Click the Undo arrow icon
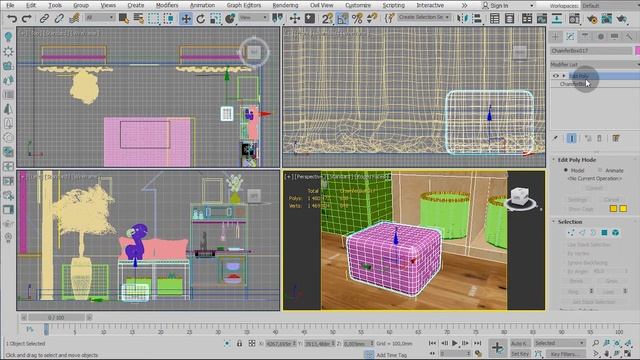The height and width of the screenshot is (360, 640). tap(12, 18)
